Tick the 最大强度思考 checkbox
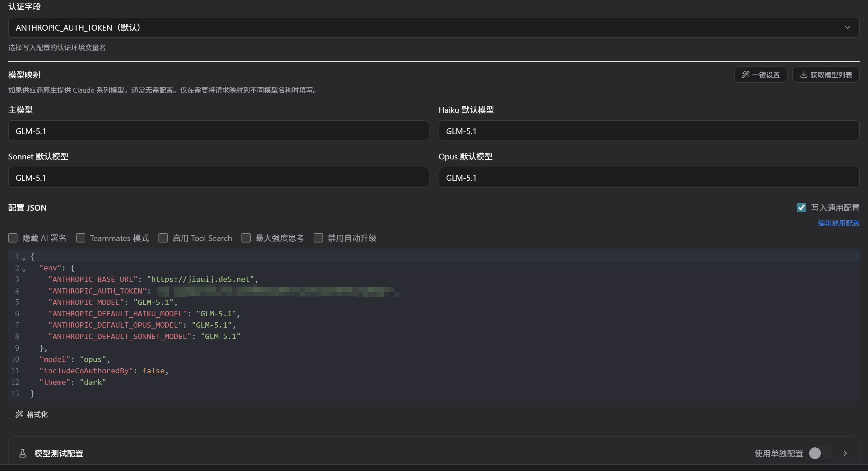 tap(246, 238)
